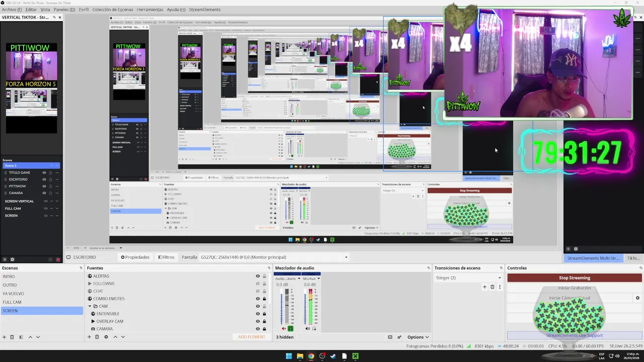This screenshot has height=362, width=644.
Task: Open virtual camera settings gear icon
Action: tap(637, 298)
